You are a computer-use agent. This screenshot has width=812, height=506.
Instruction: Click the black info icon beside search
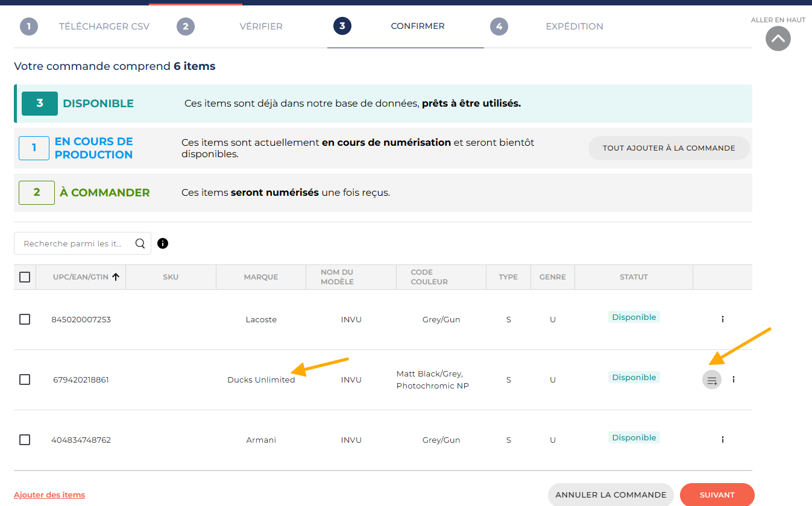click(x=163, y=243)
